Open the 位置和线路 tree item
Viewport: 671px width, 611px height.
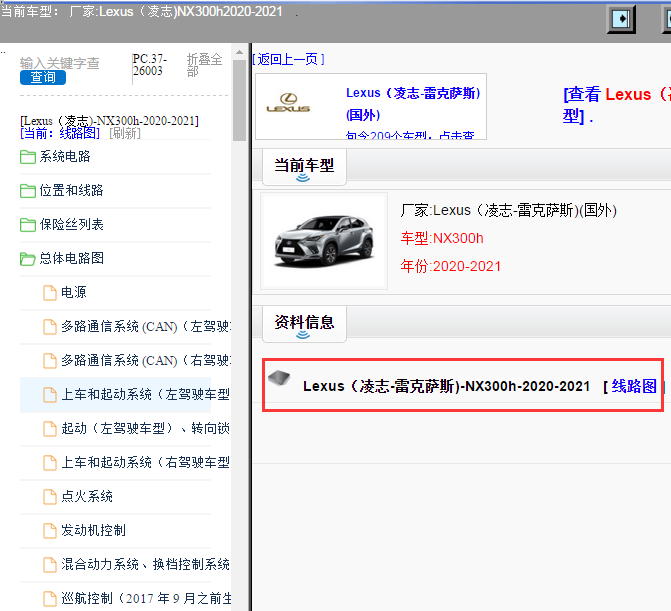(71, 190)
